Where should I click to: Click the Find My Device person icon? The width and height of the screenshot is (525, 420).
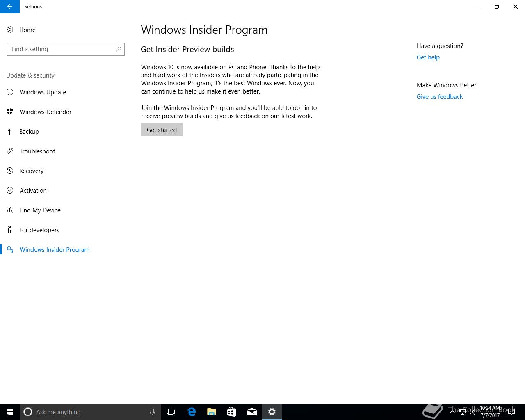click(10, 210)
